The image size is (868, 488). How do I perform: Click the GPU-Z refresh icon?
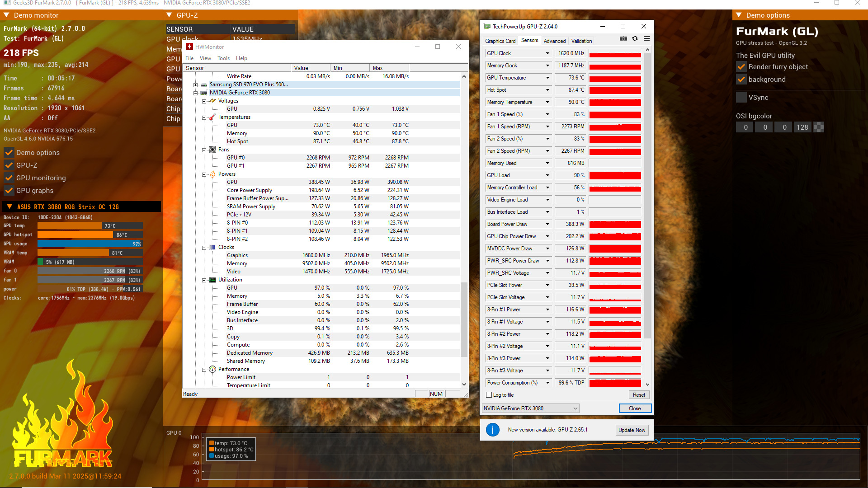click(635, 39)
